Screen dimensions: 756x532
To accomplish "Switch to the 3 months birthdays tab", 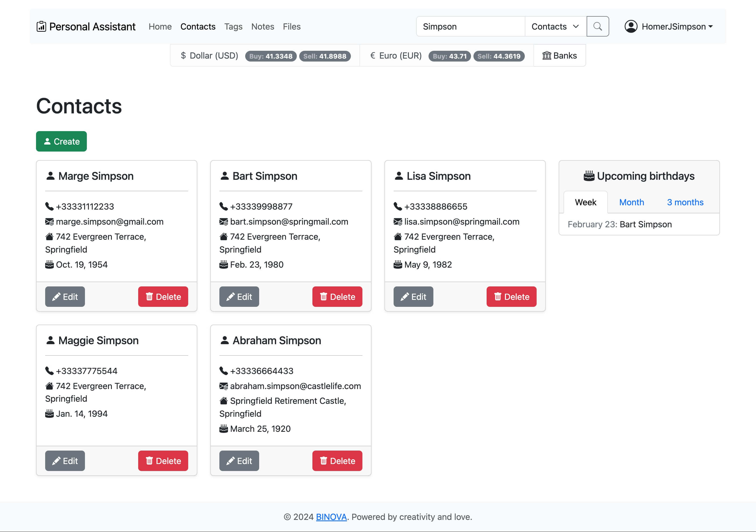I will pos(685,202).
